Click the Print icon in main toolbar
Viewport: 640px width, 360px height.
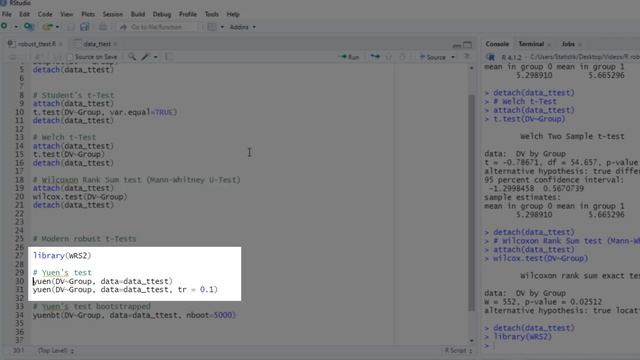click(x=103, y=27)
